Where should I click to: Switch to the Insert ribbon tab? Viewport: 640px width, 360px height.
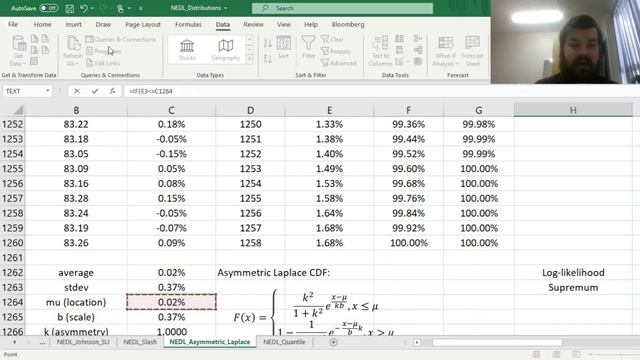click(73, 24)
